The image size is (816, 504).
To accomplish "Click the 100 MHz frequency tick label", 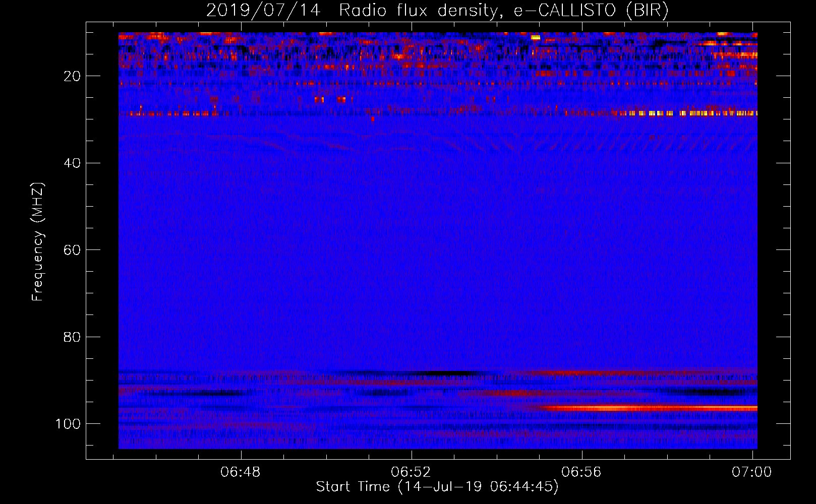I will click(69, 424).
